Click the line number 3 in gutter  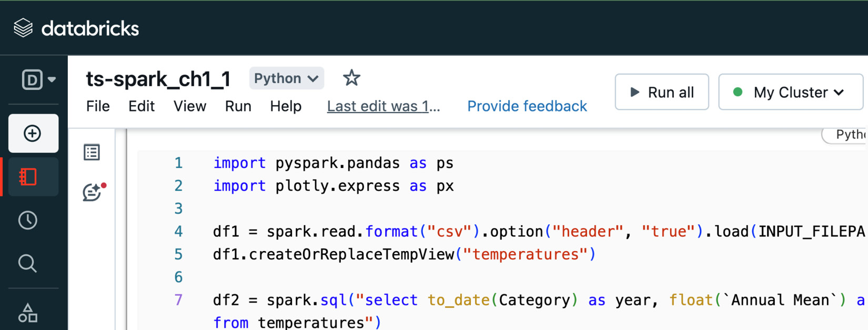click(178, 209)
